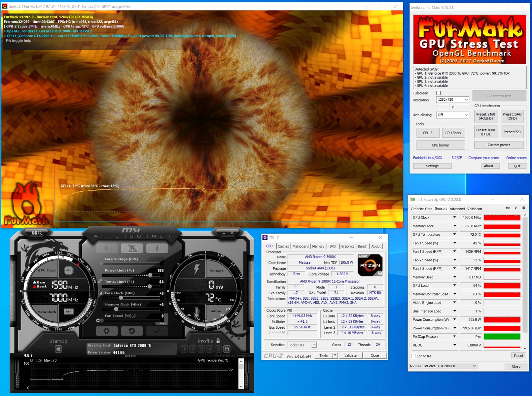Switch to CPU-Z Graphics tab
The width and height of the screenshot is (532, 396).
[x=348, y=246]
